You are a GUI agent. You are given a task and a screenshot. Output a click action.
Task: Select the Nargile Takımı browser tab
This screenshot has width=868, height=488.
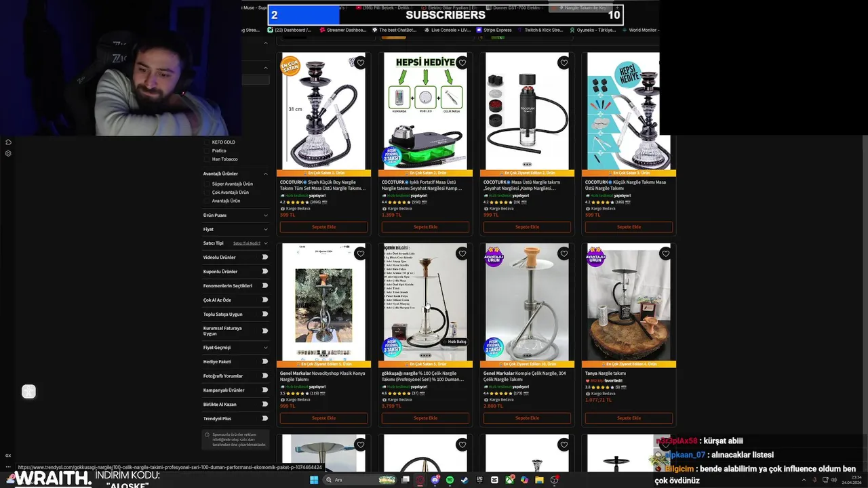tap(580, 7)
